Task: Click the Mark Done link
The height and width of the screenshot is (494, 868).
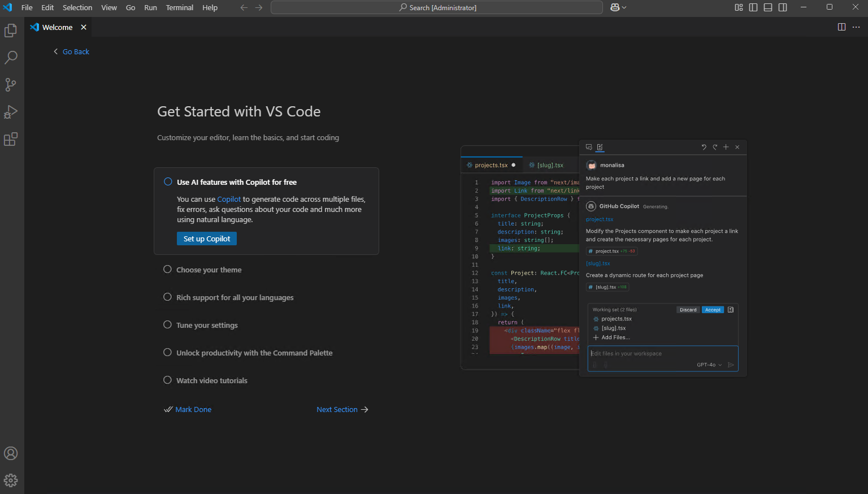Action: tap(188, 409)
